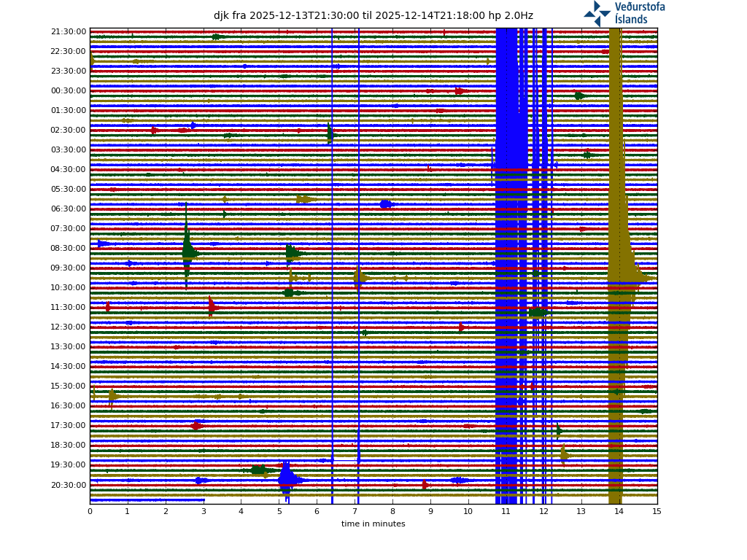Click the 5 tick on the minutes axis
This screenshot has width=747, height=560.
(x=279, y=511)
